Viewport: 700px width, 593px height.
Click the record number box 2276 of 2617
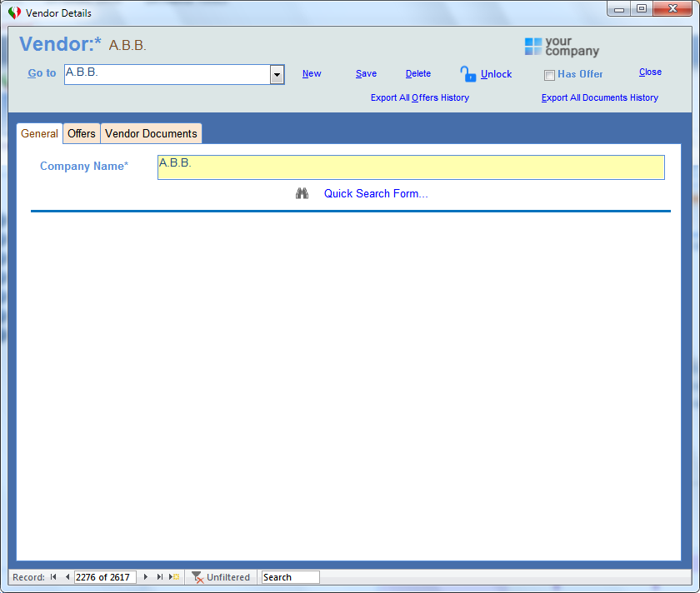[x=105, y=577]
